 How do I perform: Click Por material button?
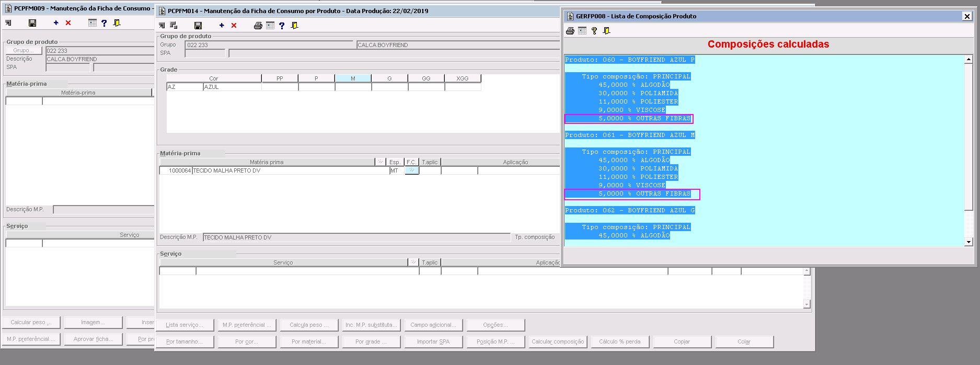[309, 341]
